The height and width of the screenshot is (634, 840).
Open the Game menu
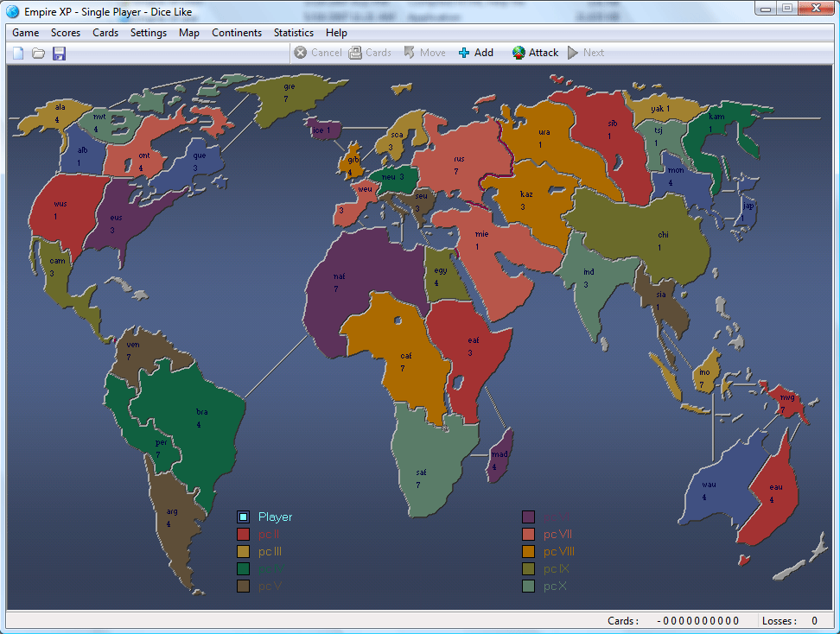(26, 33)
